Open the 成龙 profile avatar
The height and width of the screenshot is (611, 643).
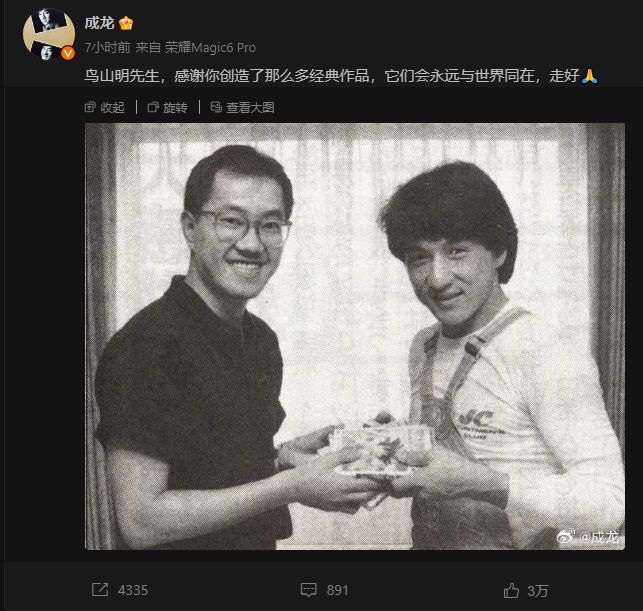[x=49, y=34]
